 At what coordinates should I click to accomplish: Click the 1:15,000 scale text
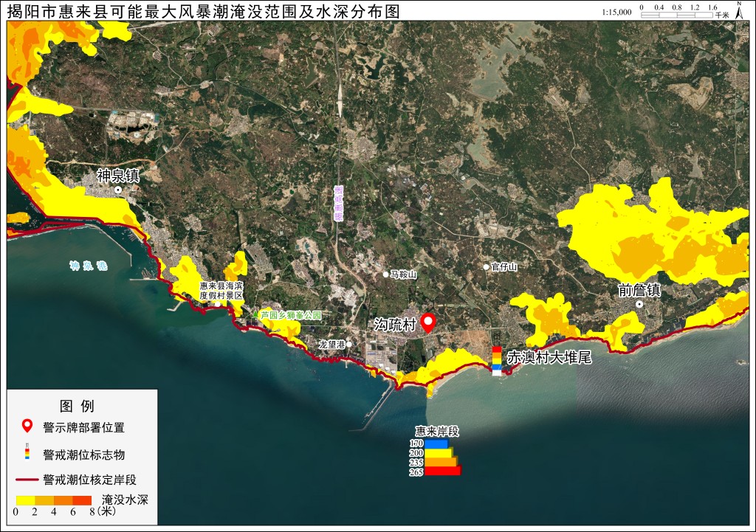pos(616,12)
